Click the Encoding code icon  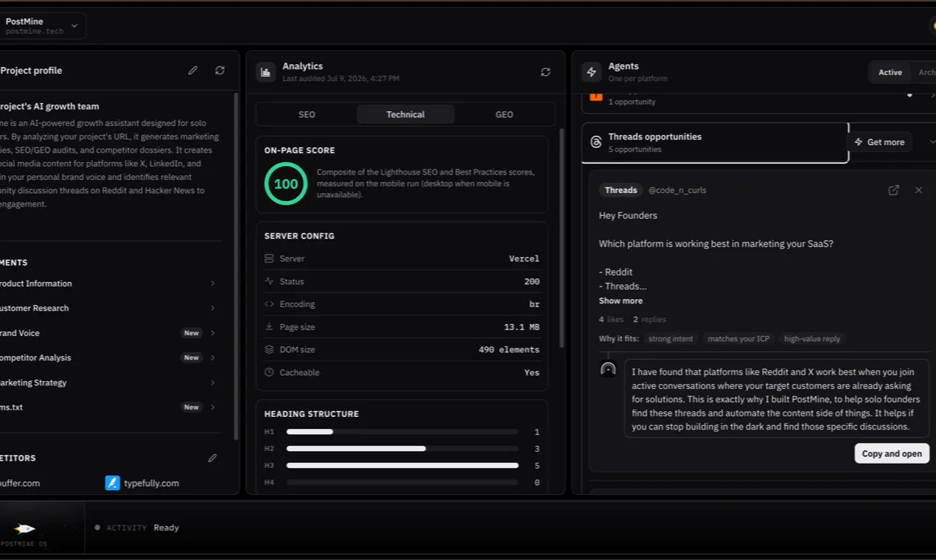tap(269, 304)
